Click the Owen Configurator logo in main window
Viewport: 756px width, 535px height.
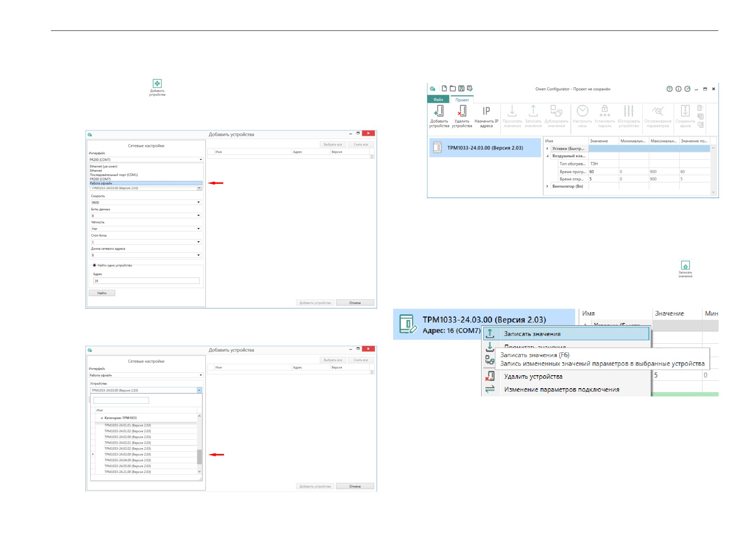tap(433, 89)
